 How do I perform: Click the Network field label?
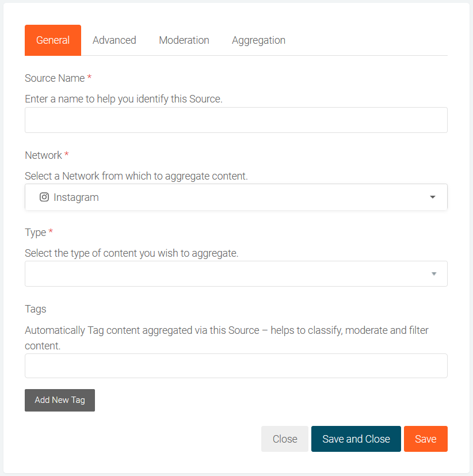43,155
